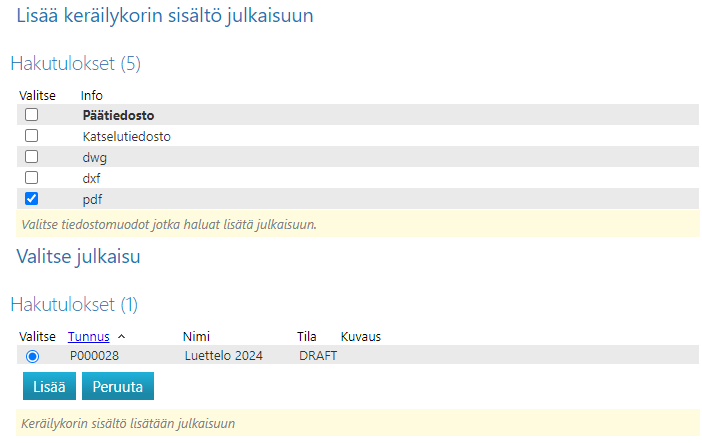
Task: Click the Kuvaus column header
Action: pos(361,337)
